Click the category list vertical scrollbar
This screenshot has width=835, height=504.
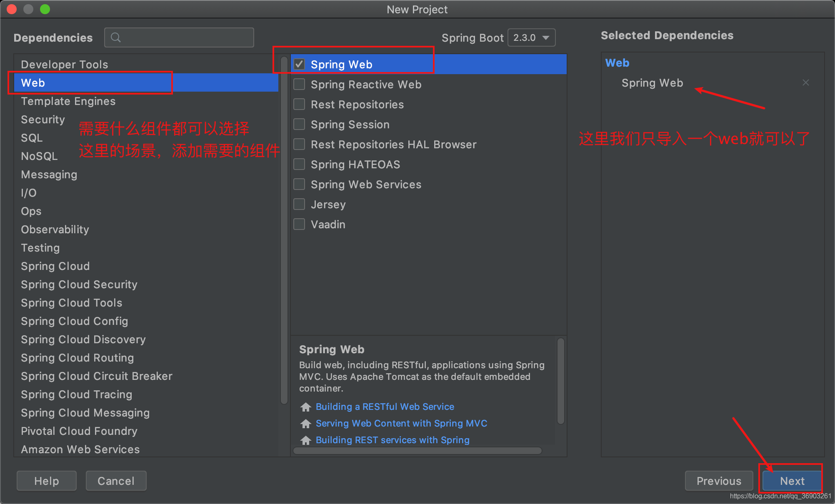(285, 231)
